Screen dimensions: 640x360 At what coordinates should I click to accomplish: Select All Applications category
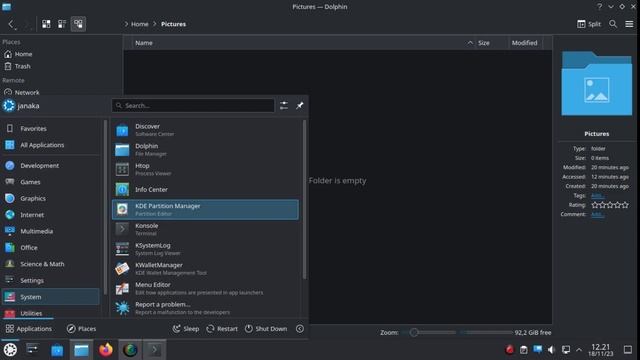pos(51,145)
